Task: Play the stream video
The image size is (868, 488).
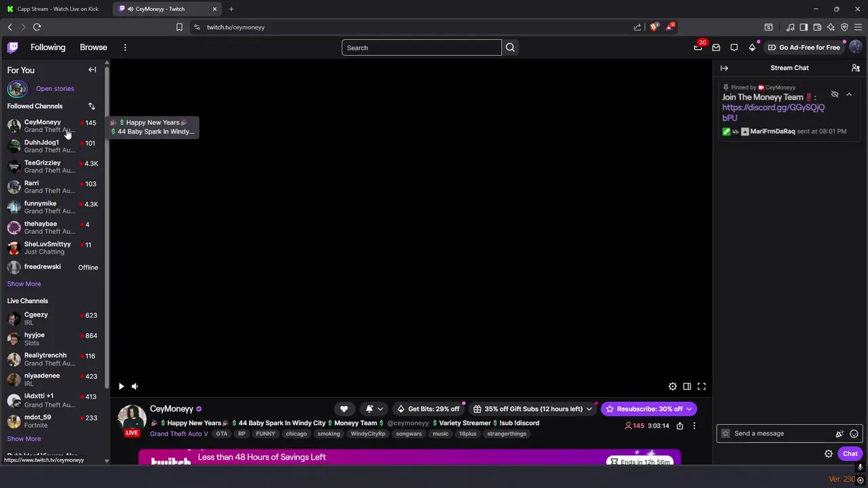Action: (x=121, y=386)
